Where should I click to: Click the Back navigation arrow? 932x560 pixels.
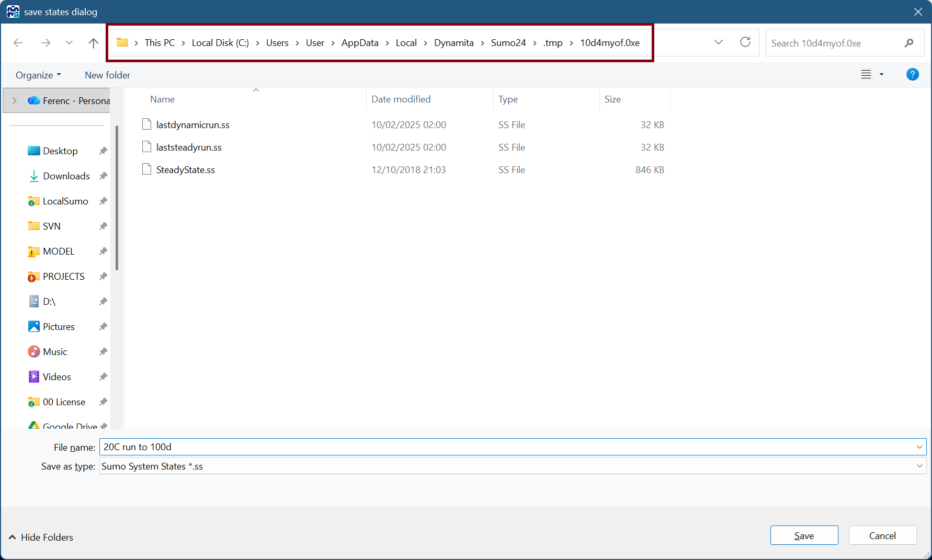click(x=18, y=43)
